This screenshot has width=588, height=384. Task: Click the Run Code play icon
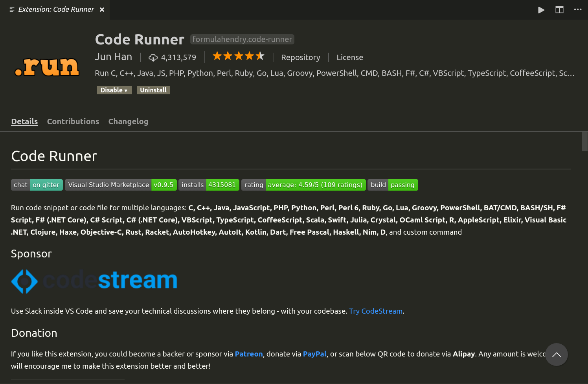click(541, 10)
